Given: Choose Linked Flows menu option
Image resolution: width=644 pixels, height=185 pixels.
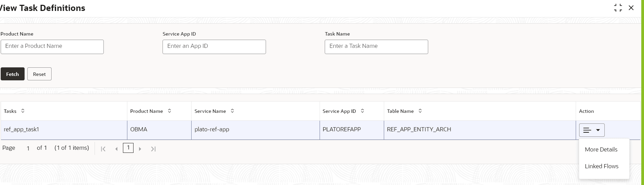Looking at the screenshot, I should point(601,166).
